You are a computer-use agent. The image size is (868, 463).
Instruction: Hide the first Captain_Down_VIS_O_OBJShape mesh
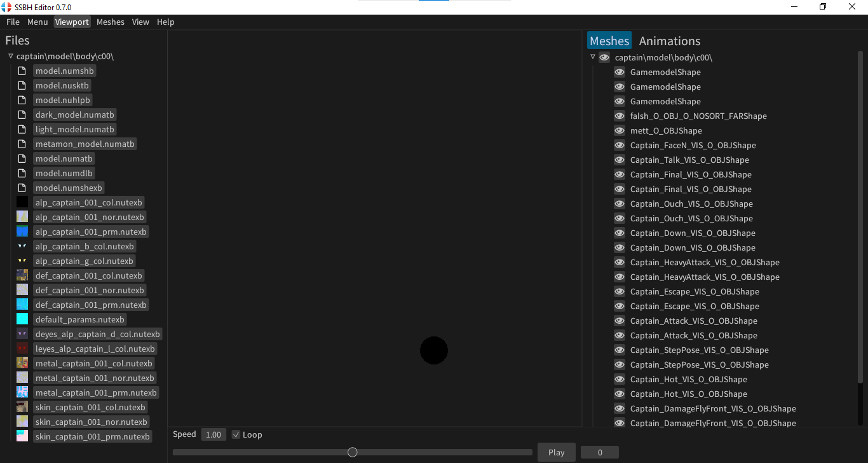click(620, 233)
